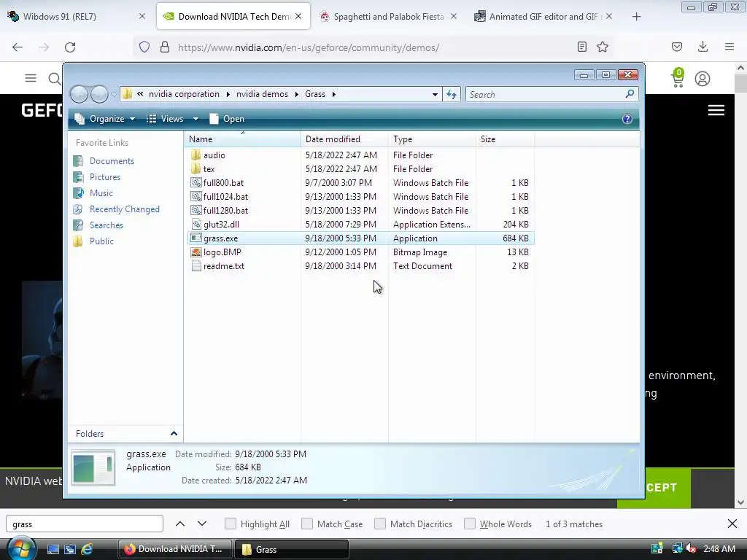Sort by Type column header
Screen dimensions: 747x560
432,139
